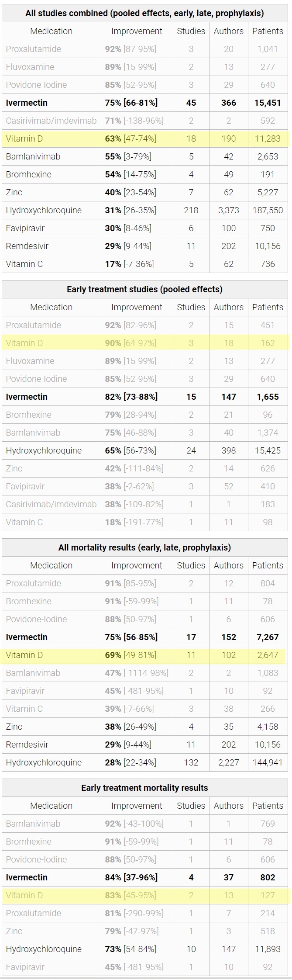
Task: Click Fluvoxamine in the Early treatment studies table
Action: pyautogui.click(x=30, y=361)
